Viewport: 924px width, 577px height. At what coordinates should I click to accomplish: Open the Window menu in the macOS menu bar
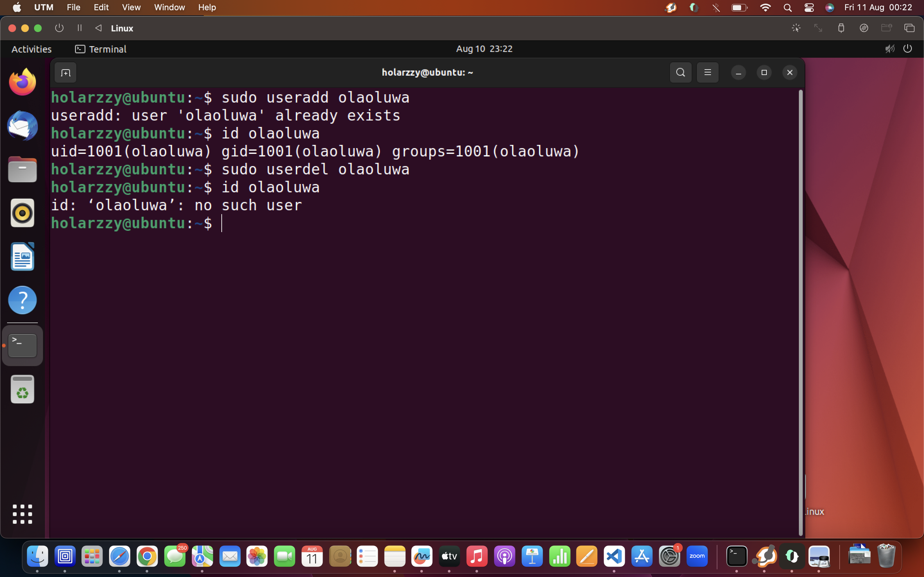169,7
